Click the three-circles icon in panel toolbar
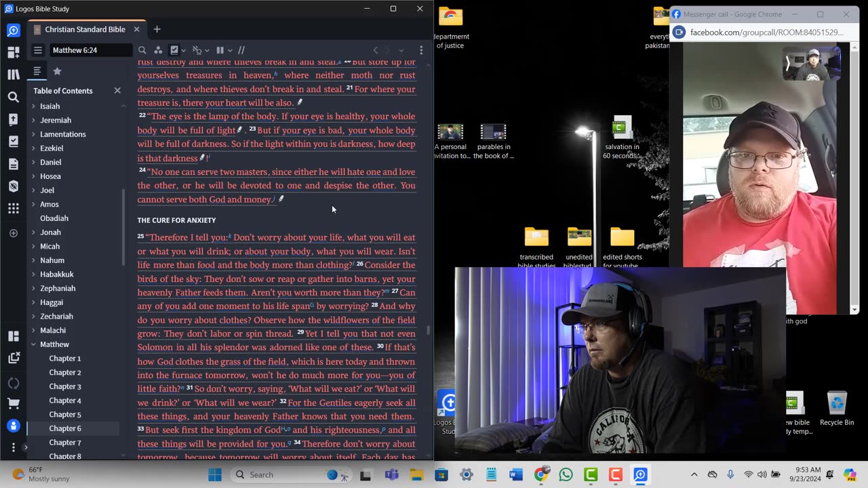 tap(158, 50)
